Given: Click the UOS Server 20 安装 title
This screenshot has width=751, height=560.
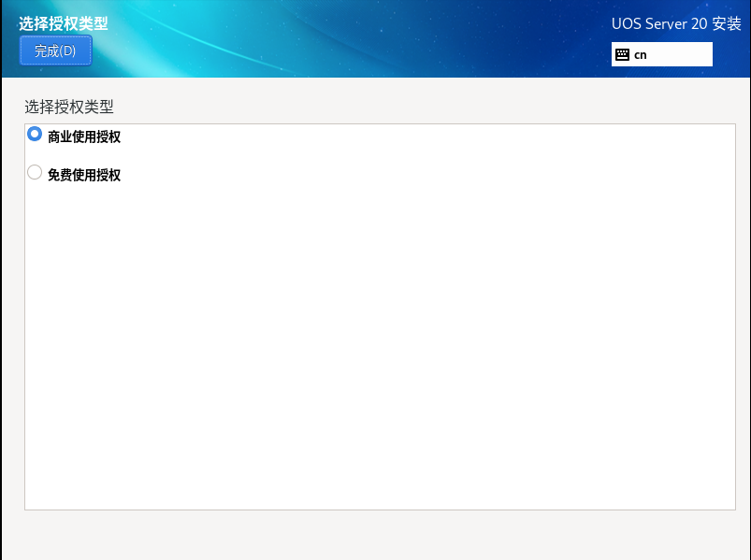Looking at the screenshot, I should [676, 24].
